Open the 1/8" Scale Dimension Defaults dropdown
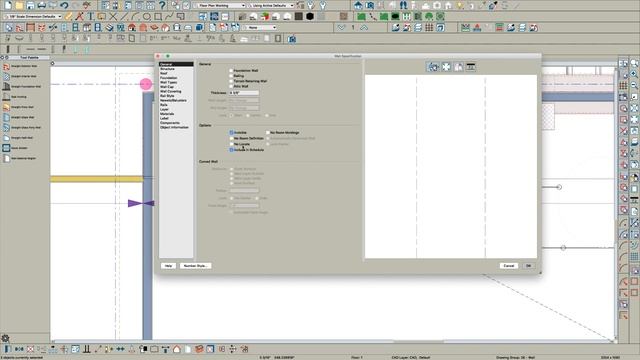This screenshot has height=360, width=640. click(32, 17)
